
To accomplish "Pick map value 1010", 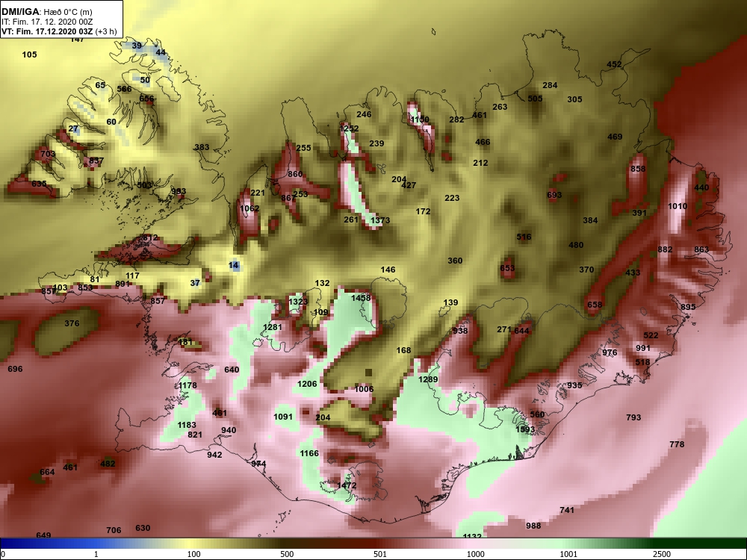I will tap(678, 206).
